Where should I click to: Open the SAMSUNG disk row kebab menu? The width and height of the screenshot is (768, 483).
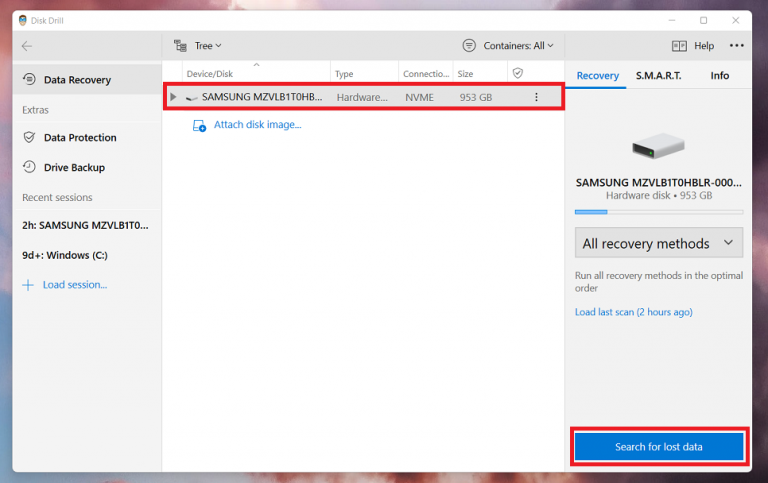click(536, 97)
